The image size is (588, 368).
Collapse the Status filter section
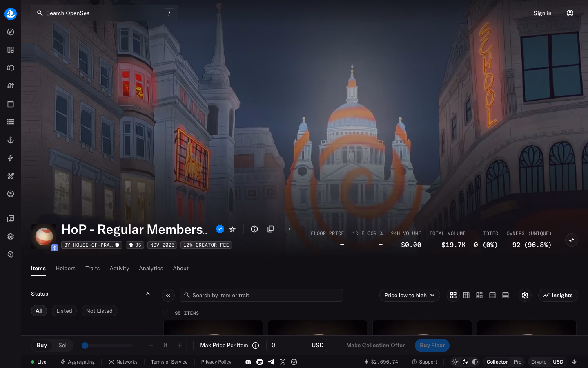148,294
